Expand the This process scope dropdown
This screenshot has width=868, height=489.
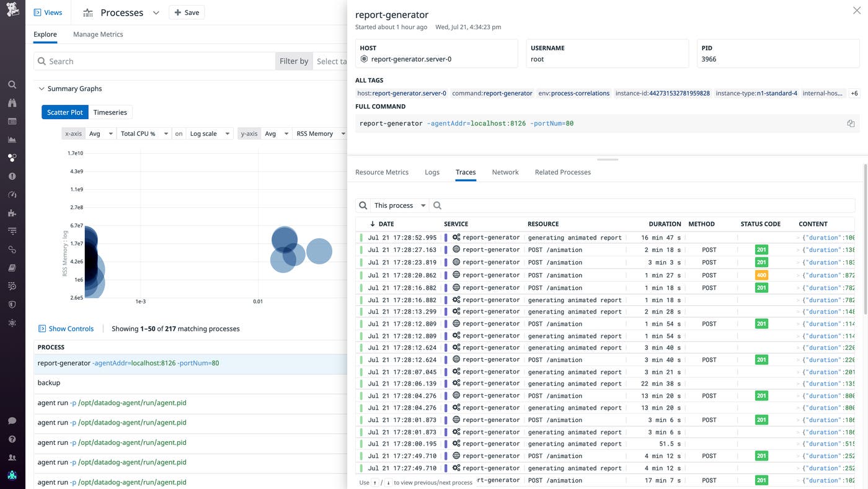[400, 205]
